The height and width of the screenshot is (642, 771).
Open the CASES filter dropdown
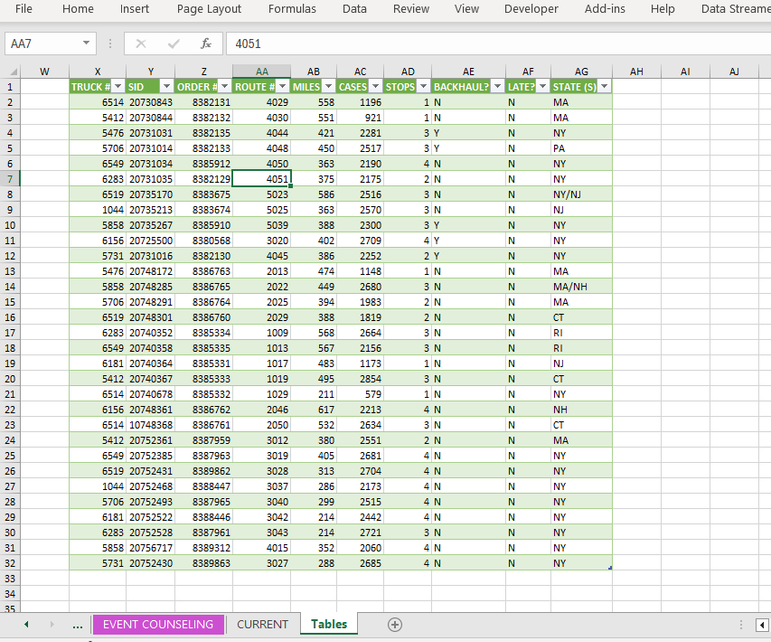coord(376,87)
